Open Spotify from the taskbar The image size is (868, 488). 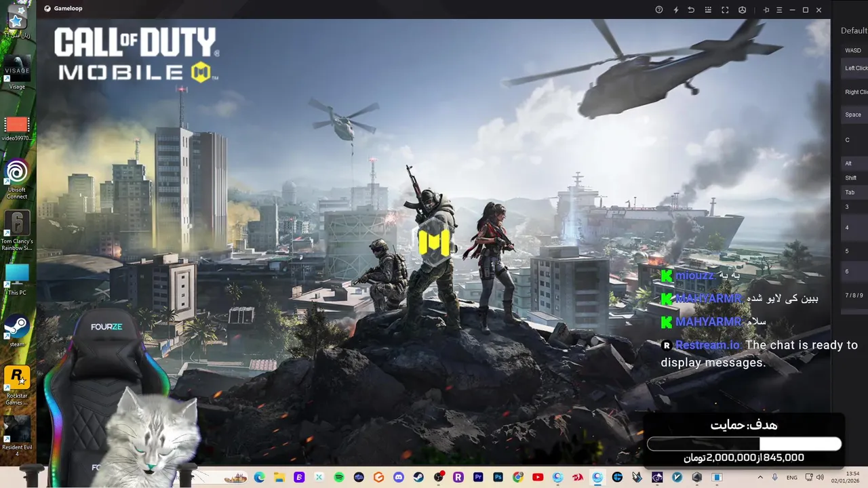(x=339, y=477)
